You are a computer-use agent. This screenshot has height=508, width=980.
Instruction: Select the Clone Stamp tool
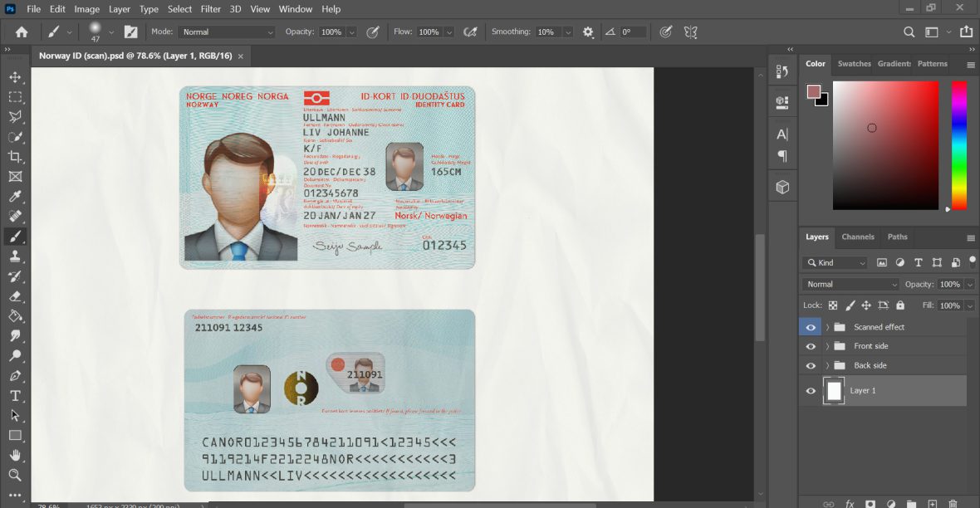pos(17,257)
